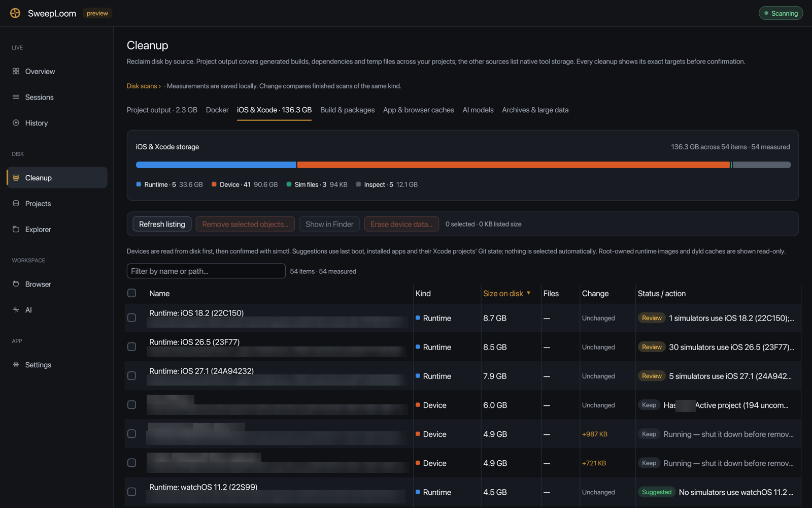Toggle the select-all checkbox in table header

[131, 293]
